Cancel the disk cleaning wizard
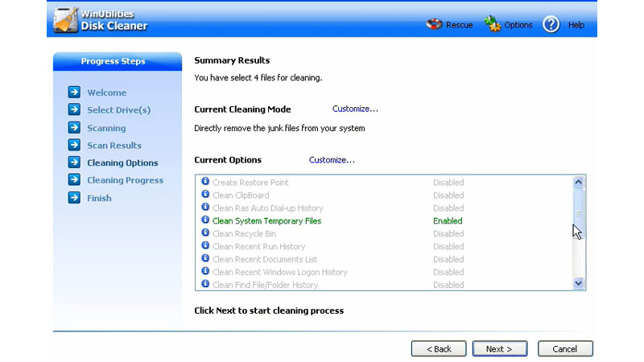Viewport: 644px width, 362px height. pyautogui.click(x=565, y=349)
